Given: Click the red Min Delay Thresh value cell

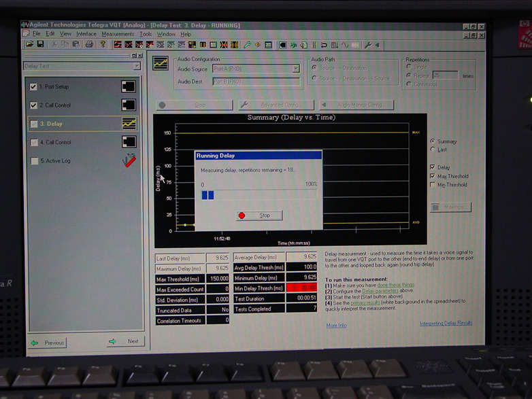Looking at the screenshot, I should [x=301, y=288].
